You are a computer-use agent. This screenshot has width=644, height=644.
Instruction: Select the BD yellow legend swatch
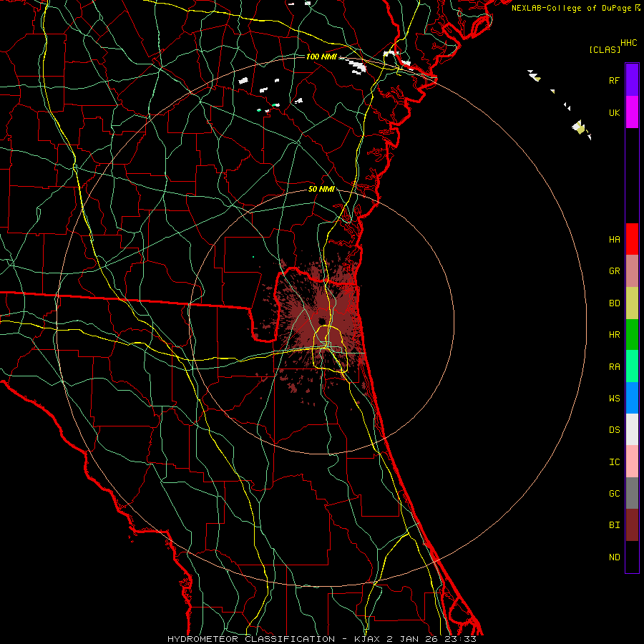[632, 303]
